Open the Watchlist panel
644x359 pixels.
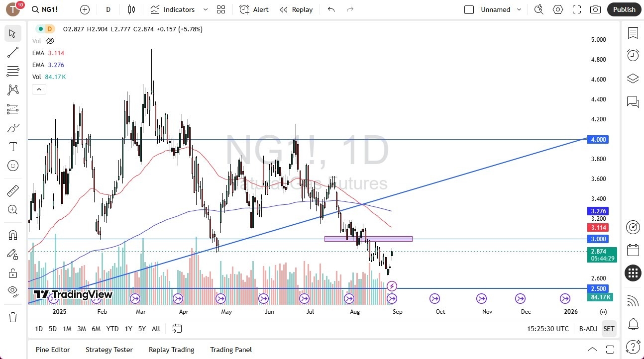click(x=633, y=33)
